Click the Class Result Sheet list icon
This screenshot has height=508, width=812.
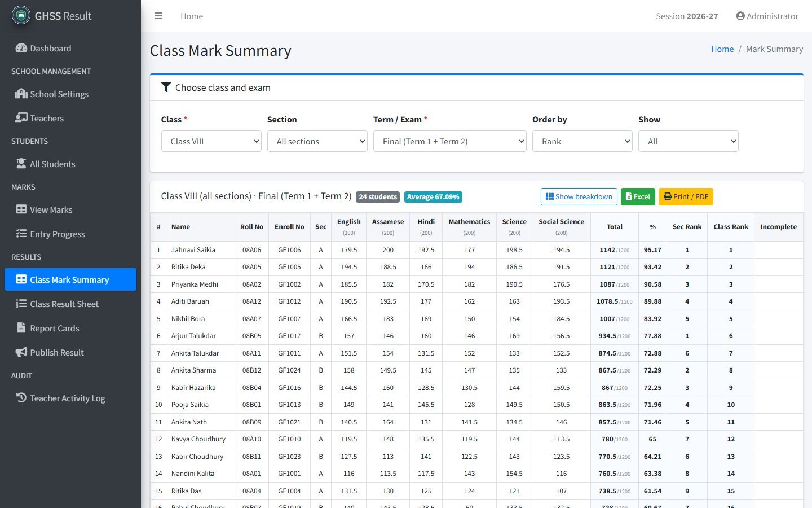point(21,304)
